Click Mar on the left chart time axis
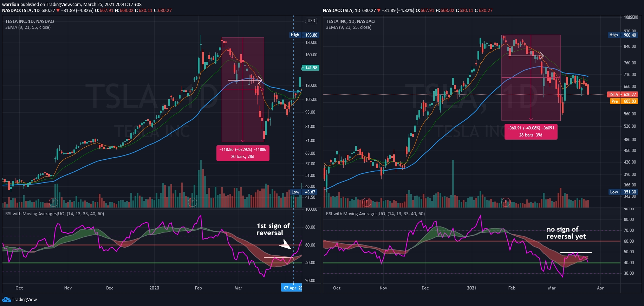 click(239, 288)
